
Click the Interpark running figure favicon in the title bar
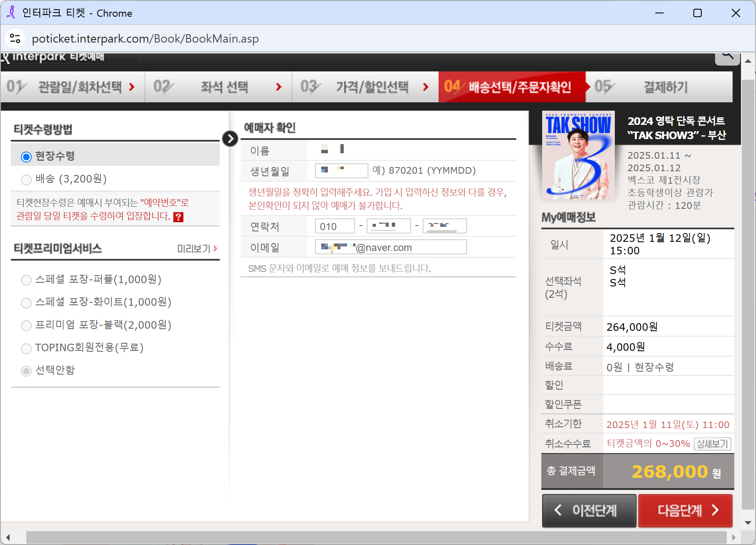tap(12, 13)
